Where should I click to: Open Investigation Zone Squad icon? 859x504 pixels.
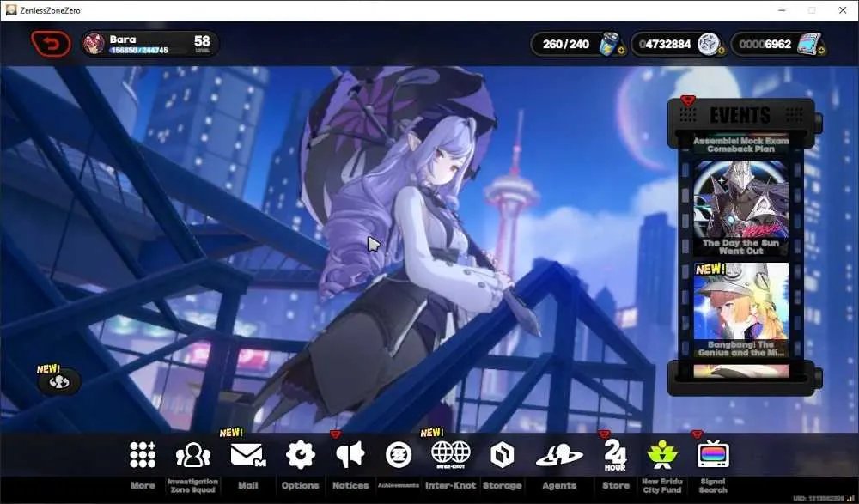192,455
